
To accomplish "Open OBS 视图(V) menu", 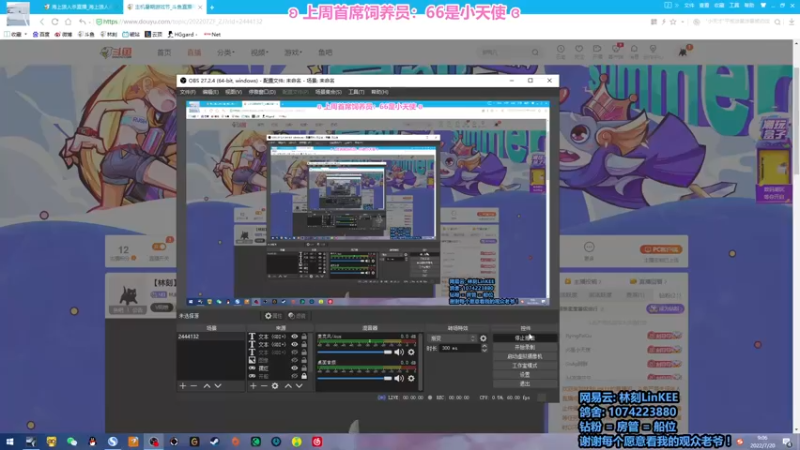I will 233,92.
